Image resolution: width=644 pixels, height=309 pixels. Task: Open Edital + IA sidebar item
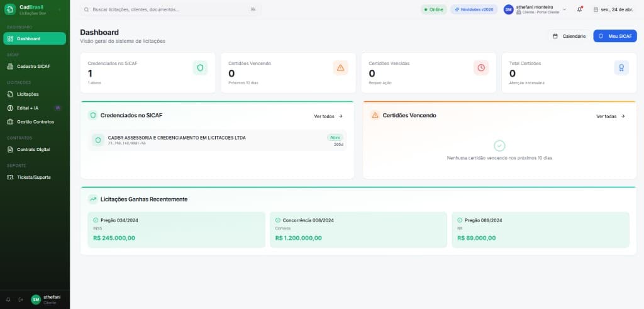(35, 108)
